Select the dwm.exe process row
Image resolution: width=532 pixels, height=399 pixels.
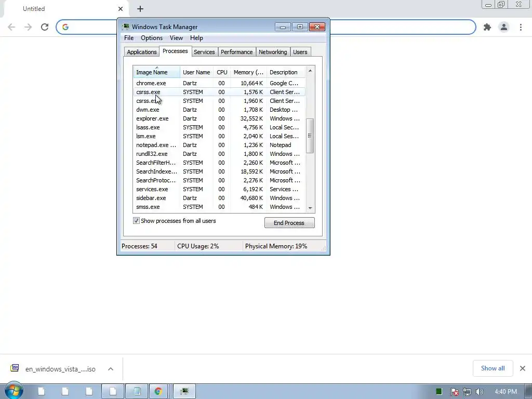point(219,110)
